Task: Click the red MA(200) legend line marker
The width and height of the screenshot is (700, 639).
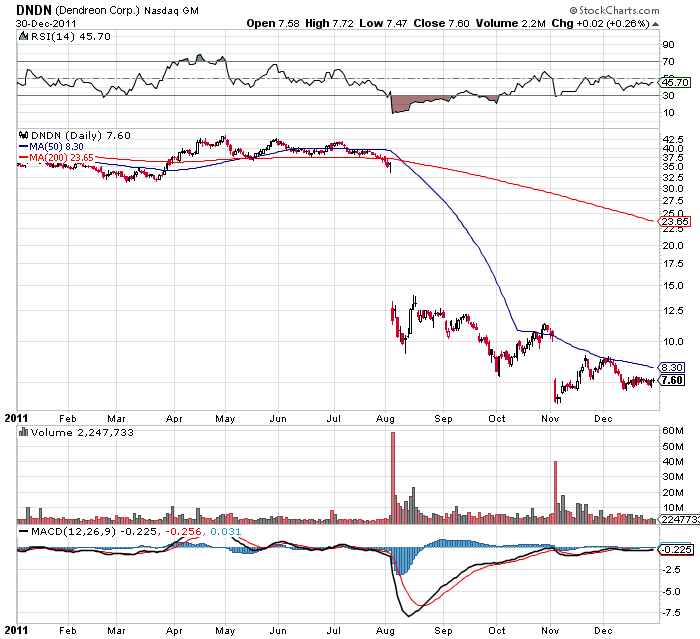Action: (x=23, y=157)
